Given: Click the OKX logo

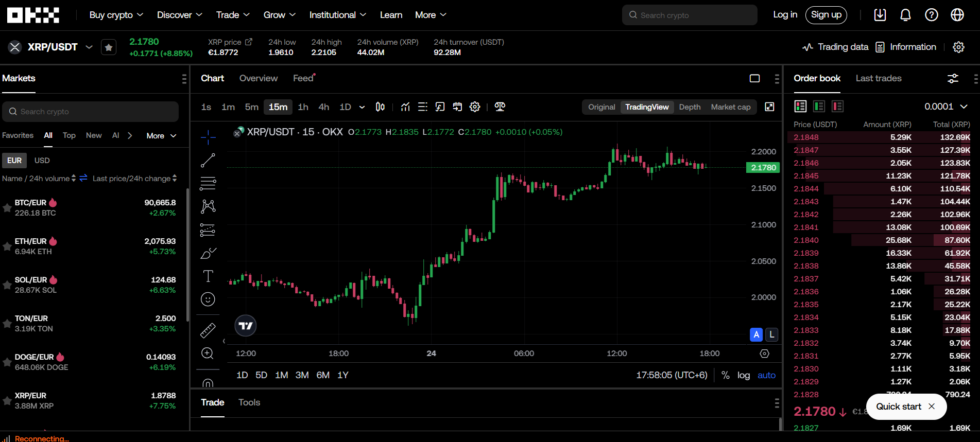Looking at the screenshot, I should click(33, 15).
